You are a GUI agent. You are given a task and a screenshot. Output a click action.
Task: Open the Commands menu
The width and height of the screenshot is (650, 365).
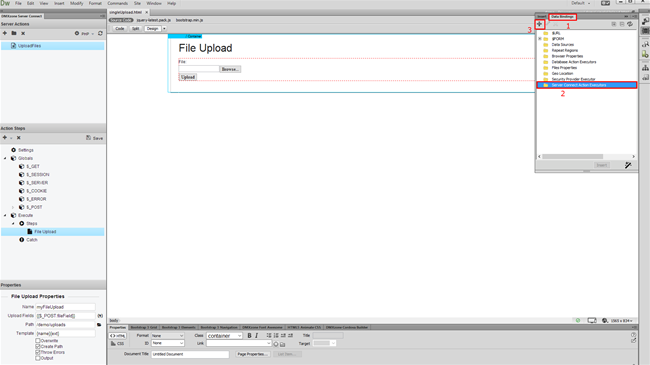click(x=118, y=3)
